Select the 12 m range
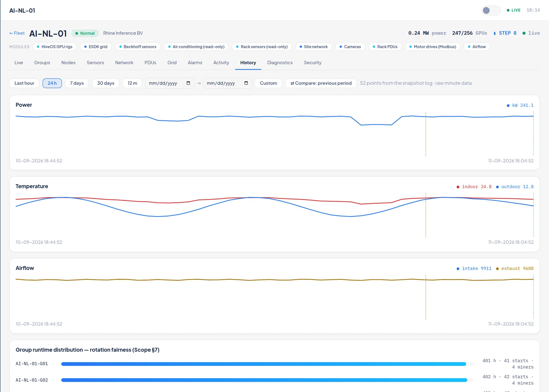The height and width of the screenshot is (392, 549). [x=132, y=83]
